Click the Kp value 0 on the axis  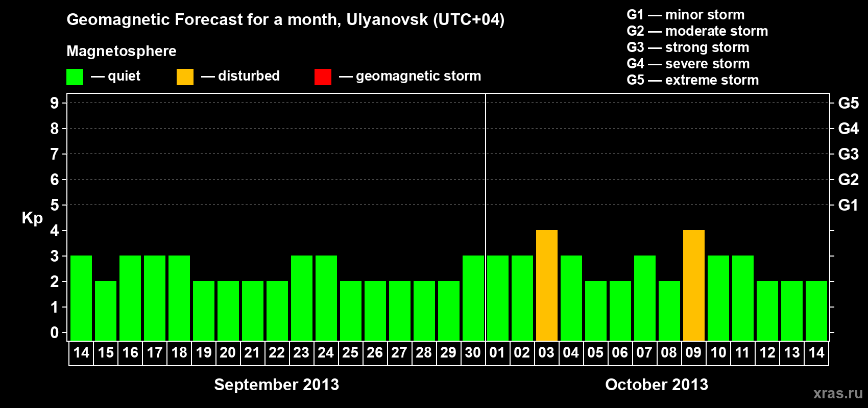pyautogui.click(x=55, y=333)
